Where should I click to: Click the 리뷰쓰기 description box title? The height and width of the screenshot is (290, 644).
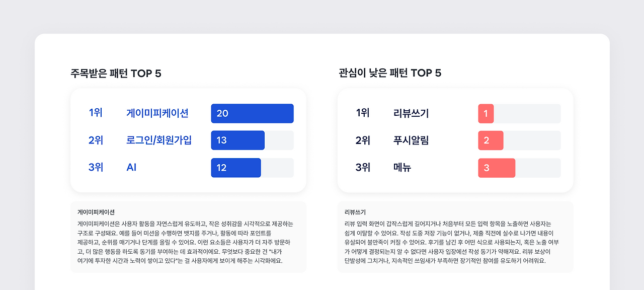pyautogui.click(x=355, y=212)
